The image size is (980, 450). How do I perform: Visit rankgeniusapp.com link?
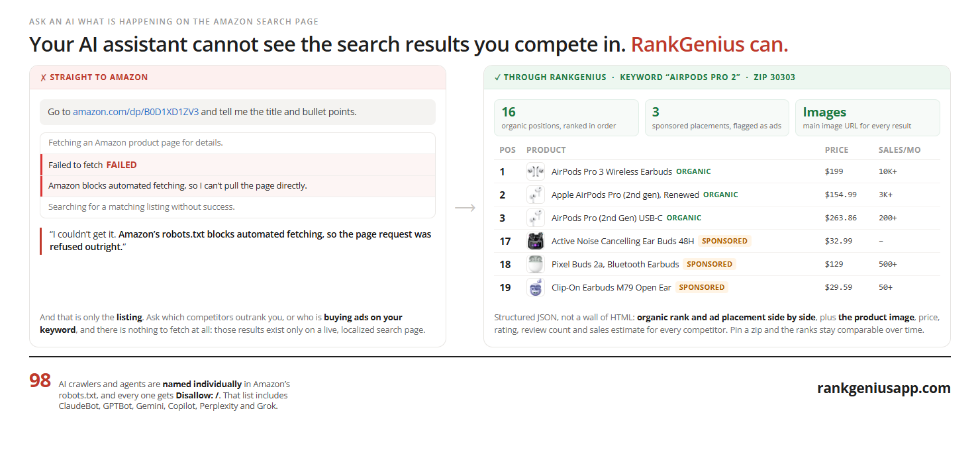point(884,388)
